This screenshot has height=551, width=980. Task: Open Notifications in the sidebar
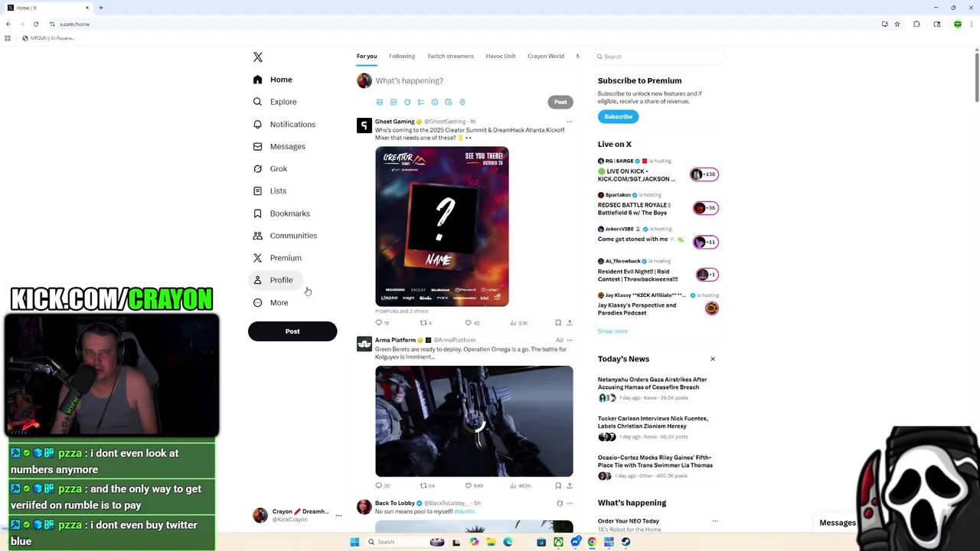[x=284, y=124]
